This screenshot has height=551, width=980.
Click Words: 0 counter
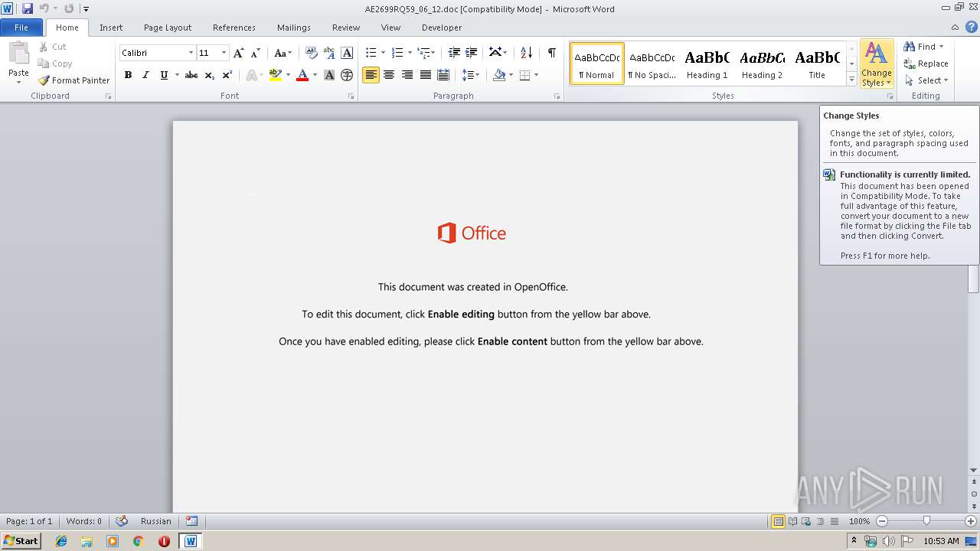point(84,521)
